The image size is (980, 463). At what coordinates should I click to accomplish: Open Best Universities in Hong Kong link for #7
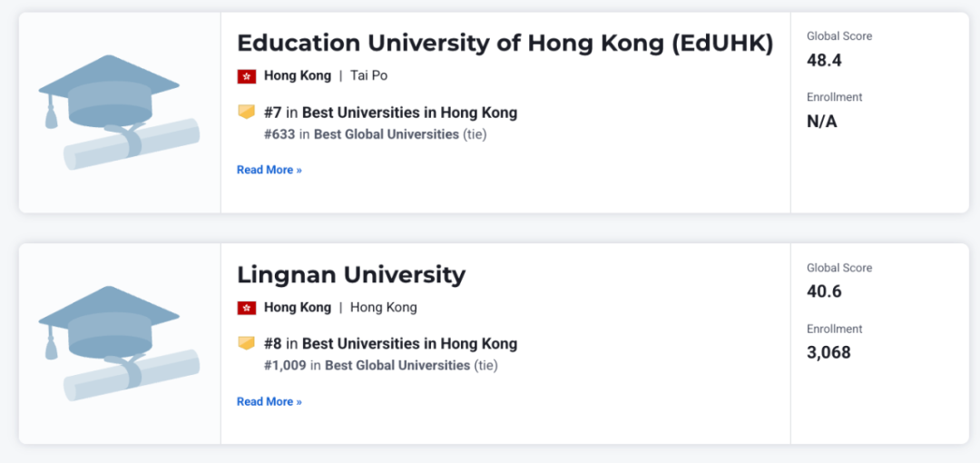pyautogui.click(x=410, y=113)
